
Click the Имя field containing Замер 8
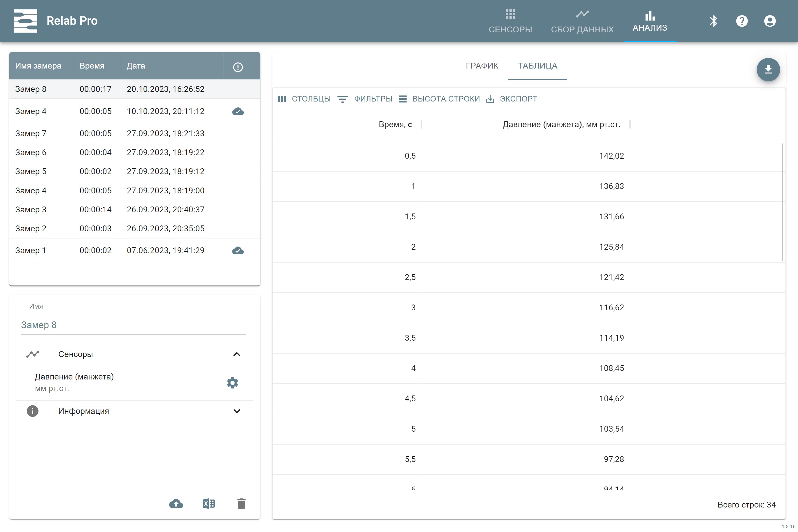pos(133,325)
